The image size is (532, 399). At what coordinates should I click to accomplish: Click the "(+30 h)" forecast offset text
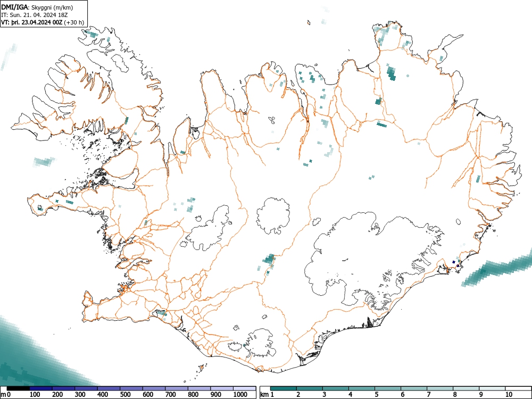[x=74, y=22]
